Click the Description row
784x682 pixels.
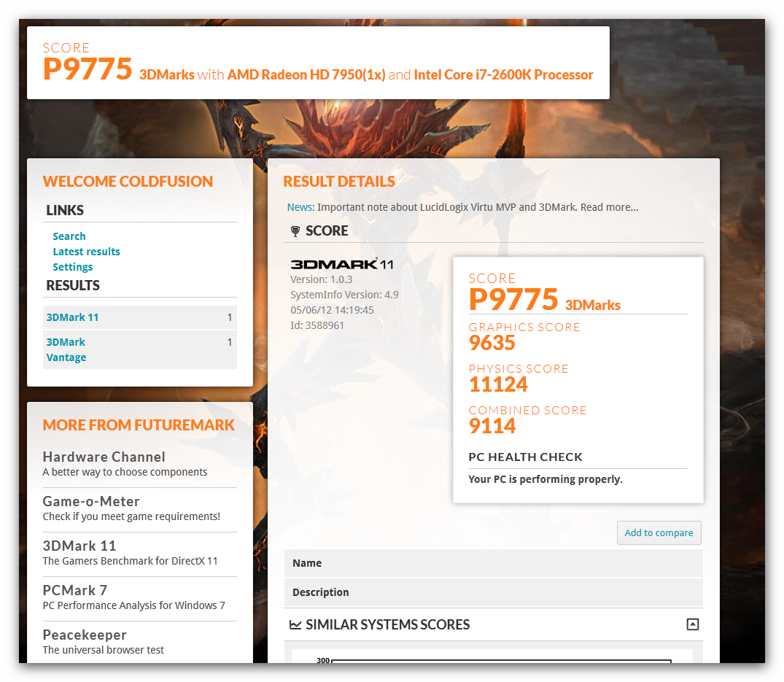point(493,592)
